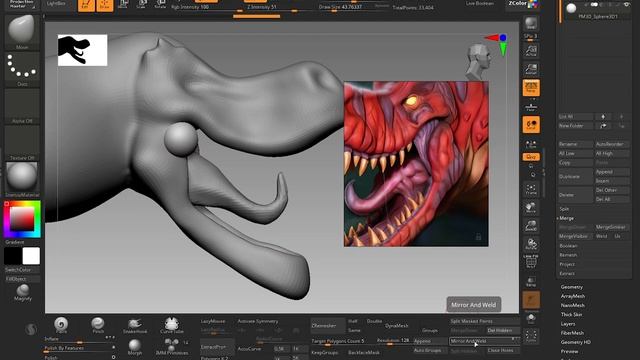The width and height of the screenshot is (640, 360).
Task: Open the Alpha Off selector
Action: tap(22, 106)
